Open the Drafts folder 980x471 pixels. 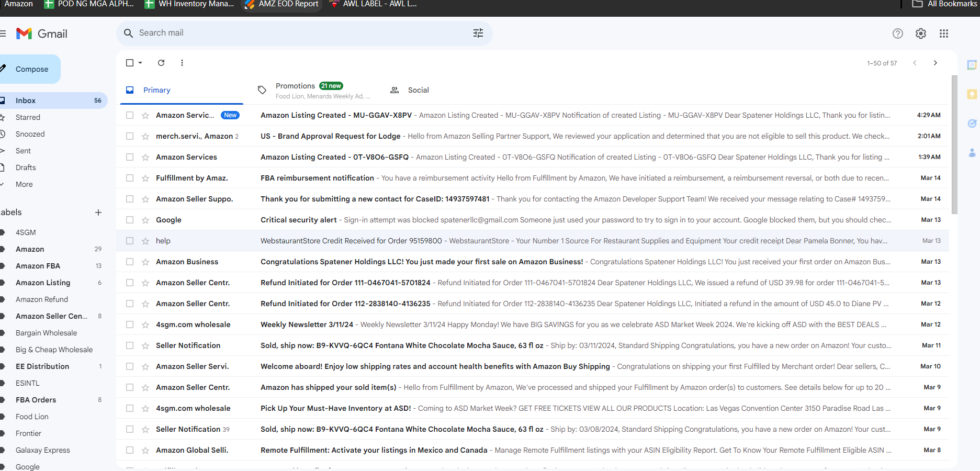[26, 167]
